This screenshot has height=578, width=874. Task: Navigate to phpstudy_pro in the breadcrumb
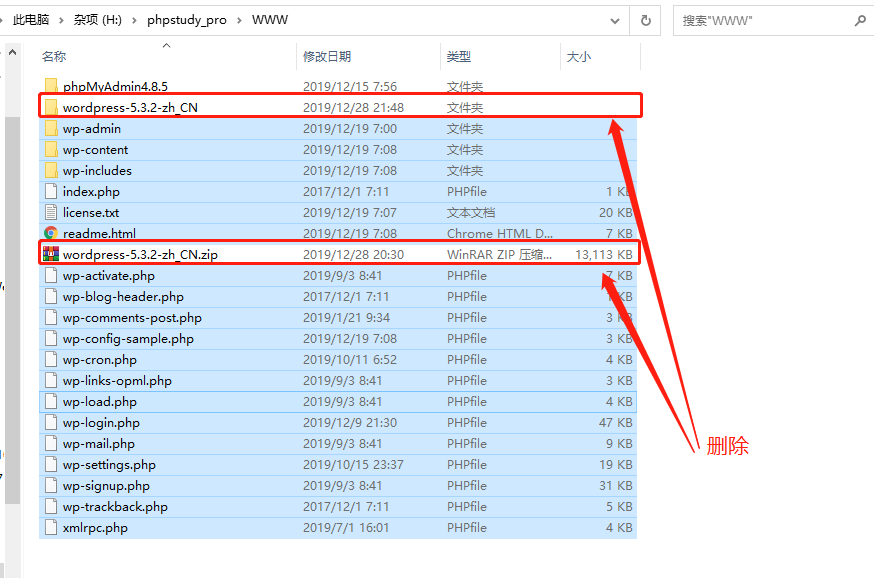tap(187, 20)
